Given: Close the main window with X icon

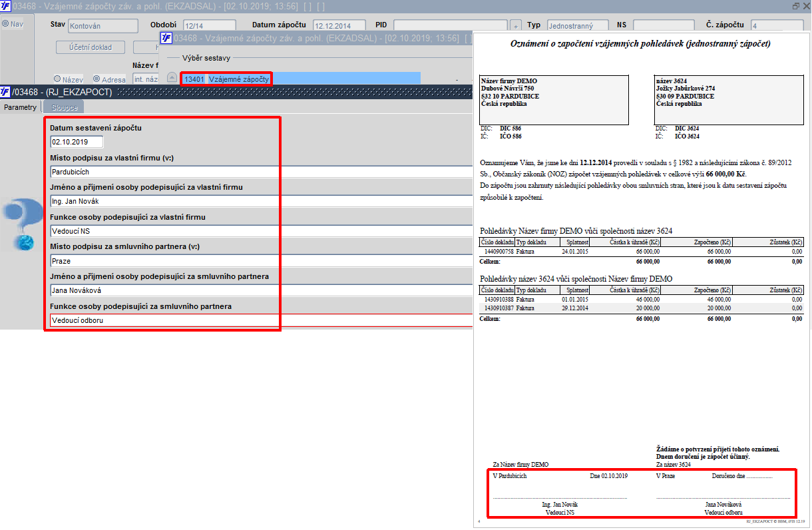Looking at the screenshot, I should (805, 5).
